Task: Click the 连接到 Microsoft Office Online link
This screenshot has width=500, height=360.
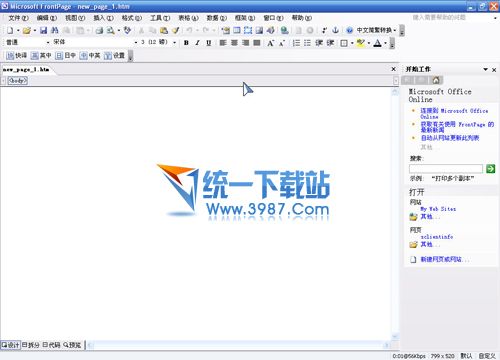Action: pos(454,113)
